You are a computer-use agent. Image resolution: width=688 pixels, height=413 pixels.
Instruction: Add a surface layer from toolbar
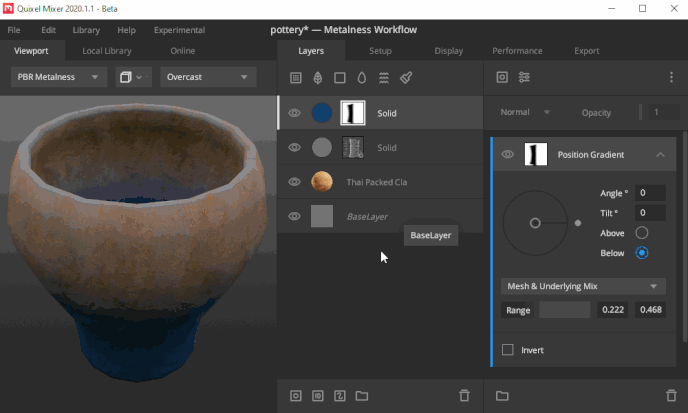tap(296, 78)
